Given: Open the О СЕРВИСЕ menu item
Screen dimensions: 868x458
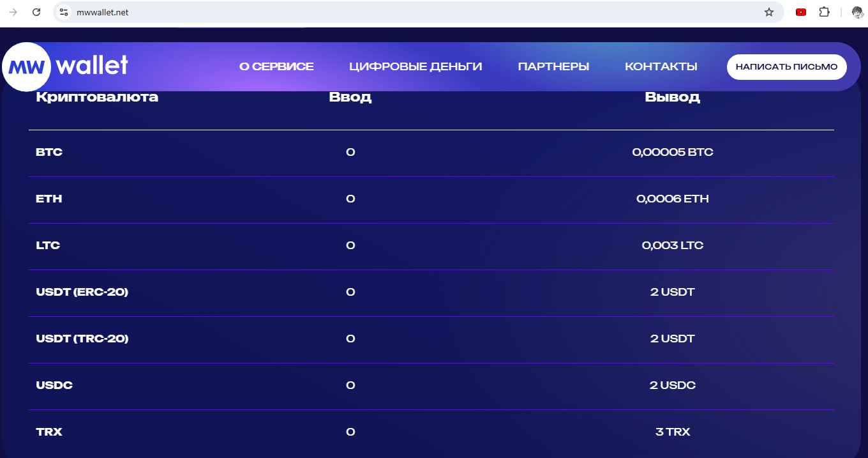Looking at the screenshot, I should point(276,66).
